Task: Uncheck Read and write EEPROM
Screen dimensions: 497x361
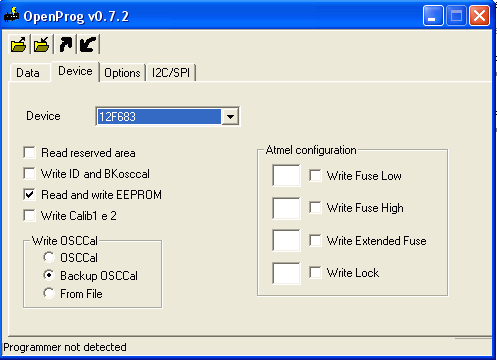Action: click(x=30, y=195)
